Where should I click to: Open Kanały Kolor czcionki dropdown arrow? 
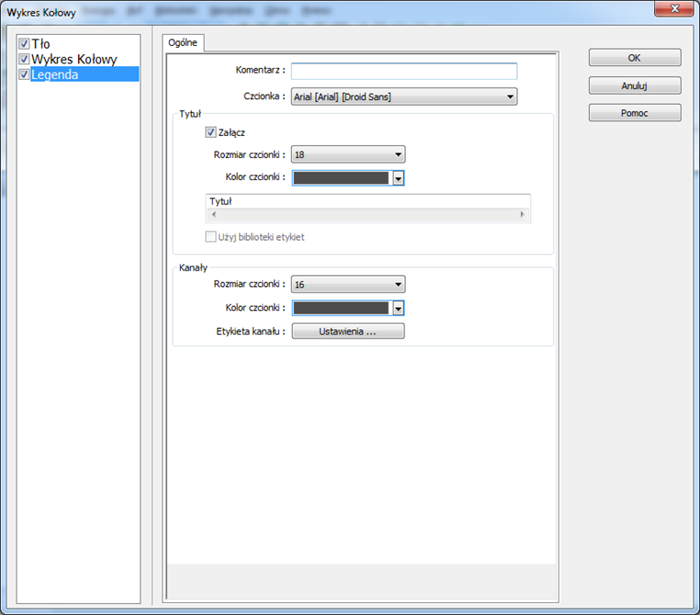click(398, 308)
